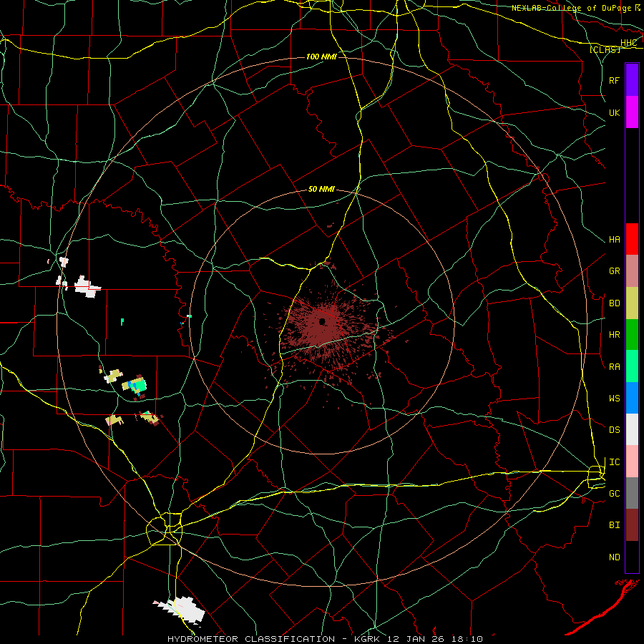
Task: Click the HHC product label
Action: [628, 43]
